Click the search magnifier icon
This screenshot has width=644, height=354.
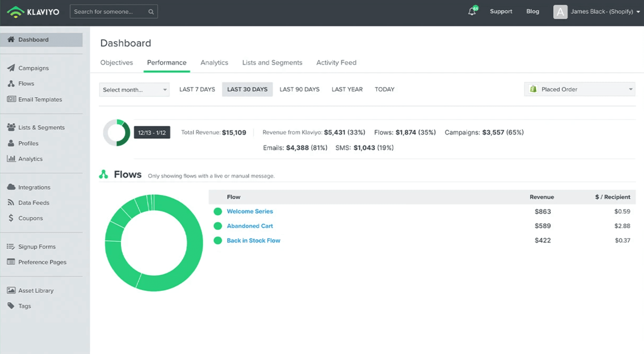(x=151, y=12)
